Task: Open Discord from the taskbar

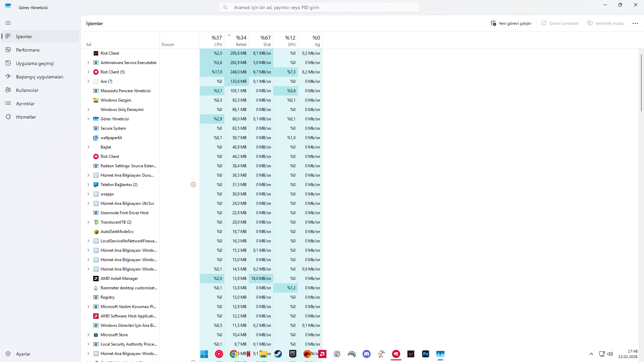Action: pyautogui.click(x=366, y=354)
